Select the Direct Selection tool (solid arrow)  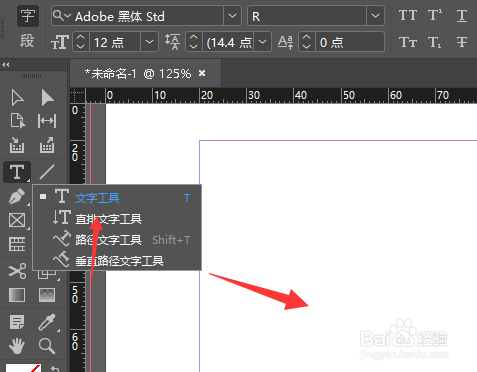(x=47, y=98)
